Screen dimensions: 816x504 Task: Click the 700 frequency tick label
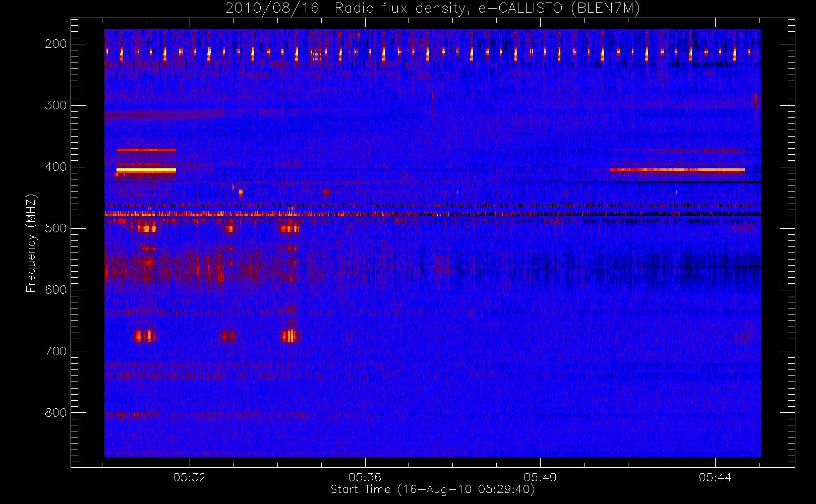click(56, 351)
